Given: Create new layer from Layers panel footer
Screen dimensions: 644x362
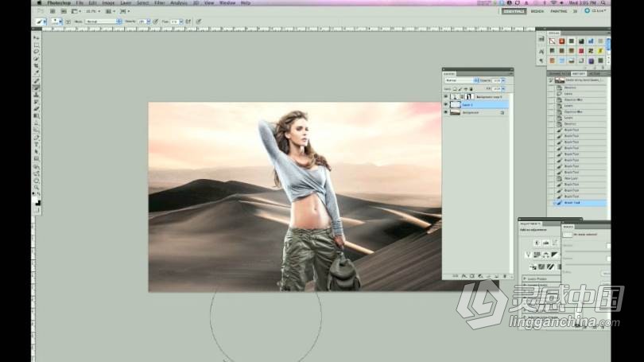Looking at the screenshot, I should tap(497, 276).
